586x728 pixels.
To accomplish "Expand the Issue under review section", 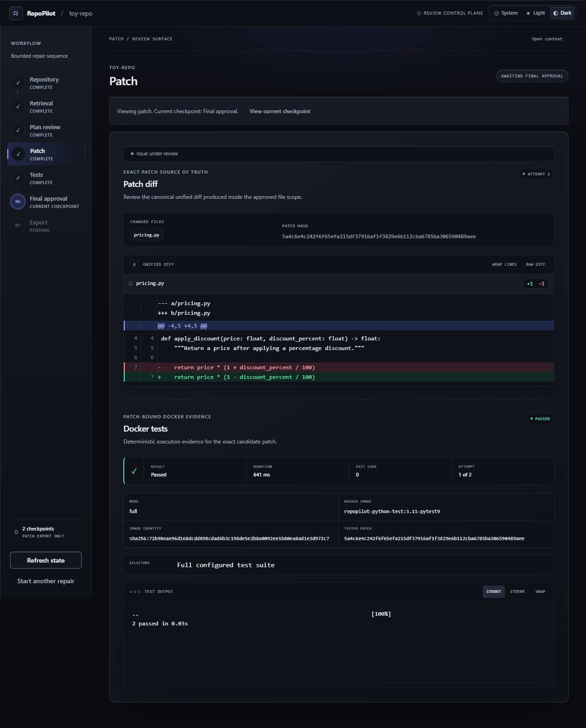I will (x=338, y=153).
